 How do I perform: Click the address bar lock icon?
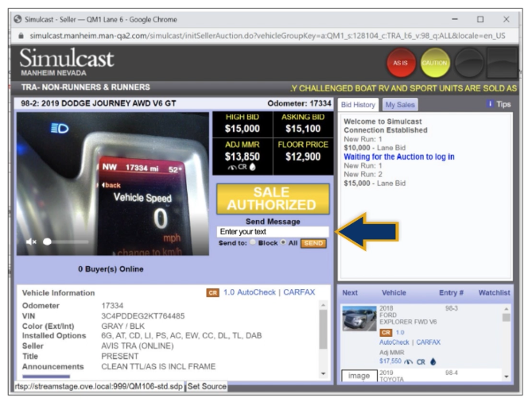[21, 36]
